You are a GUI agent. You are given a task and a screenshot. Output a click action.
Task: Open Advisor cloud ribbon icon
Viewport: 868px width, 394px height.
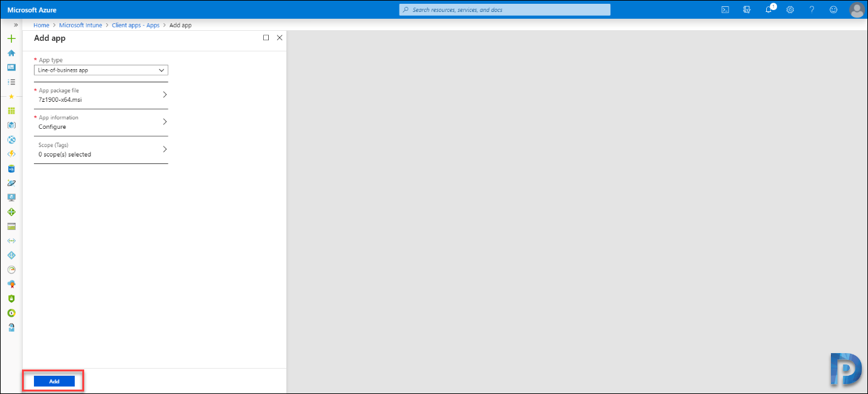point(11,284)
